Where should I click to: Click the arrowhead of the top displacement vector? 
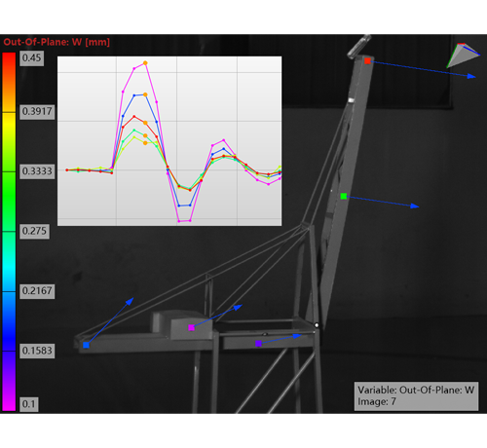point(471,76)
